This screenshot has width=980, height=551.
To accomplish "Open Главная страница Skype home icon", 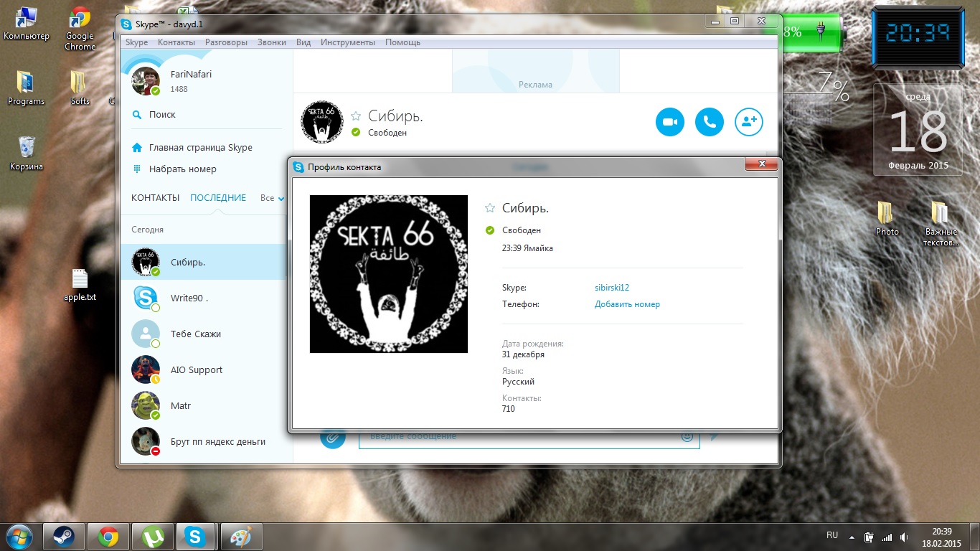I will click(x=137, y=148).
